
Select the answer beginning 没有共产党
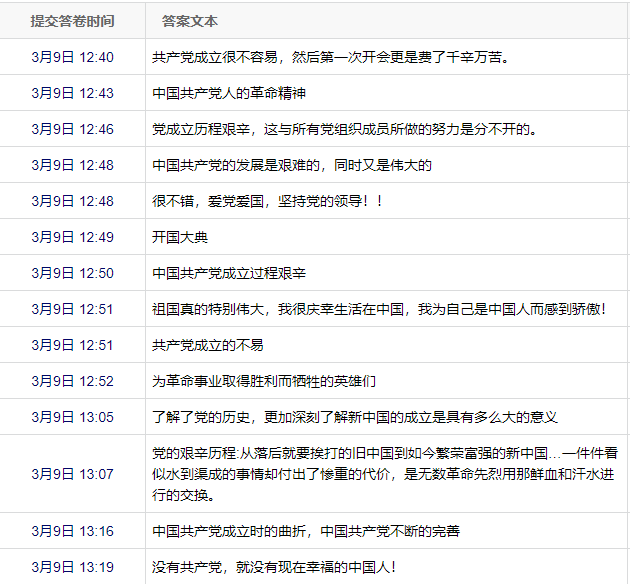tap(273, 567)
